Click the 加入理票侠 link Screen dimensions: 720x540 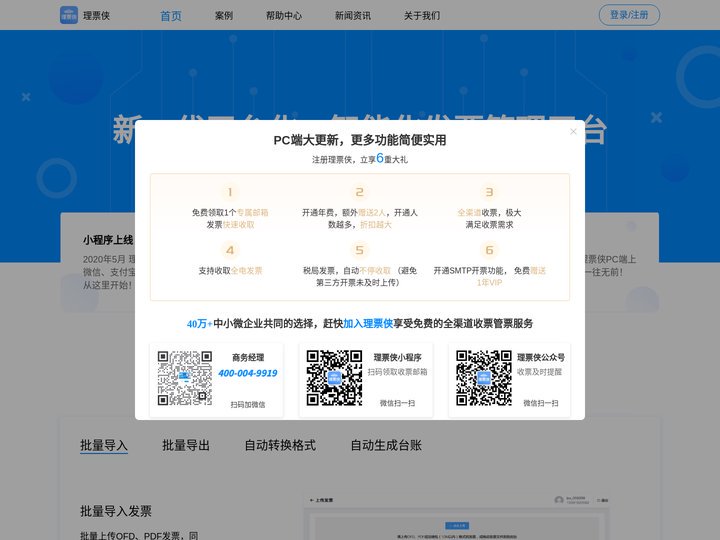click(x=368, y=323)
